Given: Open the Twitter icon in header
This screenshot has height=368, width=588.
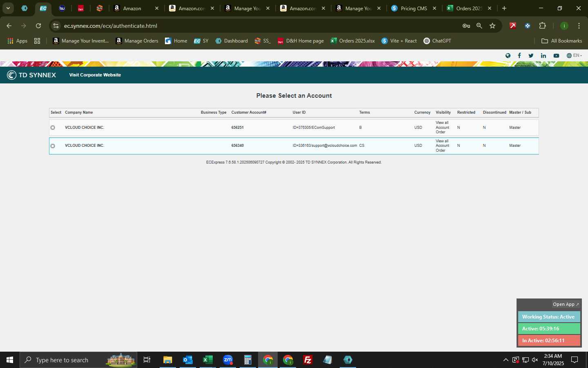Looking at the screenshot, I should (x=531, y=56).
